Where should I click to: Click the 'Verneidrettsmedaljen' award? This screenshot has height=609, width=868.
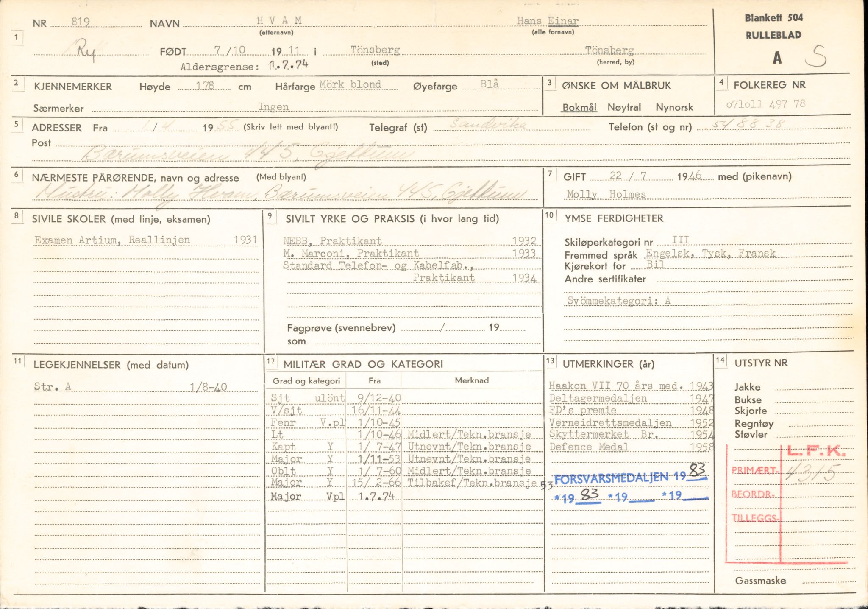tap(610, 422)
